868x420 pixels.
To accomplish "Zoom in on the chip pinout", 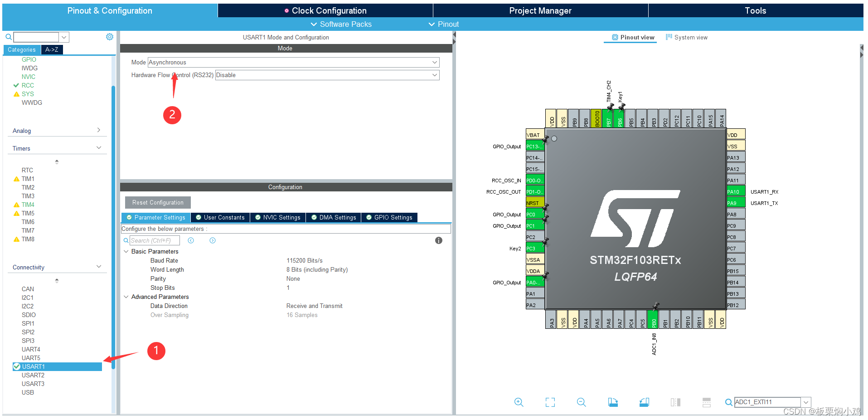I will coord(519,402).
